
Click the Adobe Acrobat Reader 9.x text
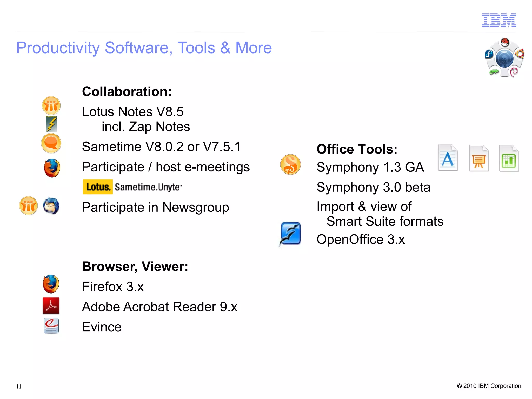point(160,307)
